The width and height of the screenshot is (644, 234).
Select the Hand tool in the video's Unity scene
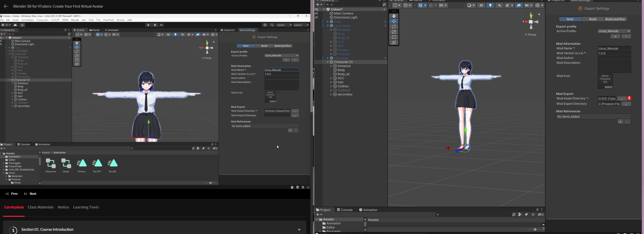tap(77, 43)
